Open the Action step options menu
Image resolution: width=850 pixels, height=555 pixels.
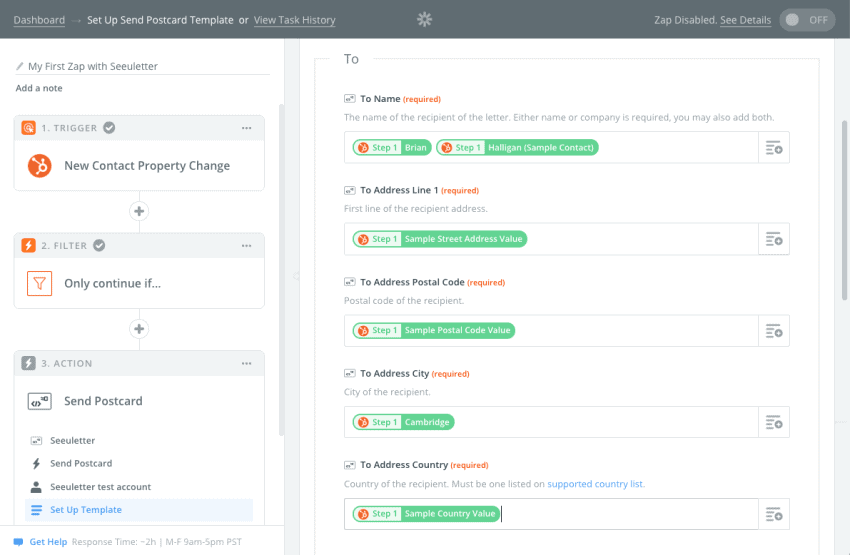tap(247, 363)
